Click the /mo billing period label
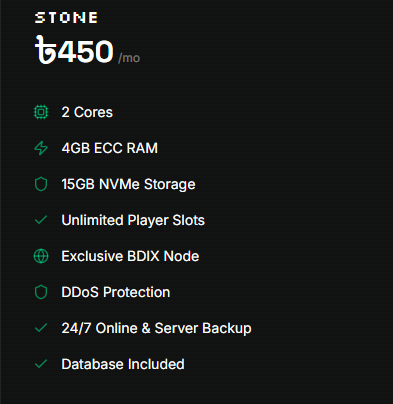The height and width of the screenshot is (404, 393). point(129,58)
